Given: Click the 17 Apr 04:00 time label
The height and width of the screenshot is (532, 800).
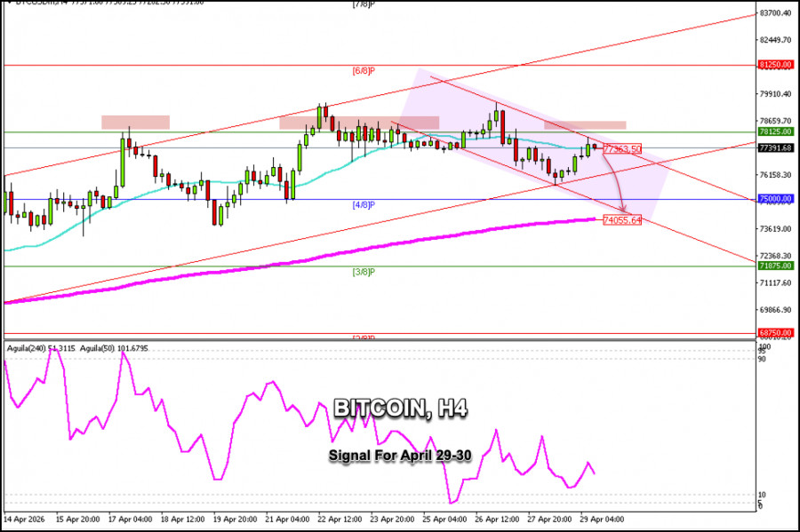Looking at the screenshot, I should coord(130,520).
